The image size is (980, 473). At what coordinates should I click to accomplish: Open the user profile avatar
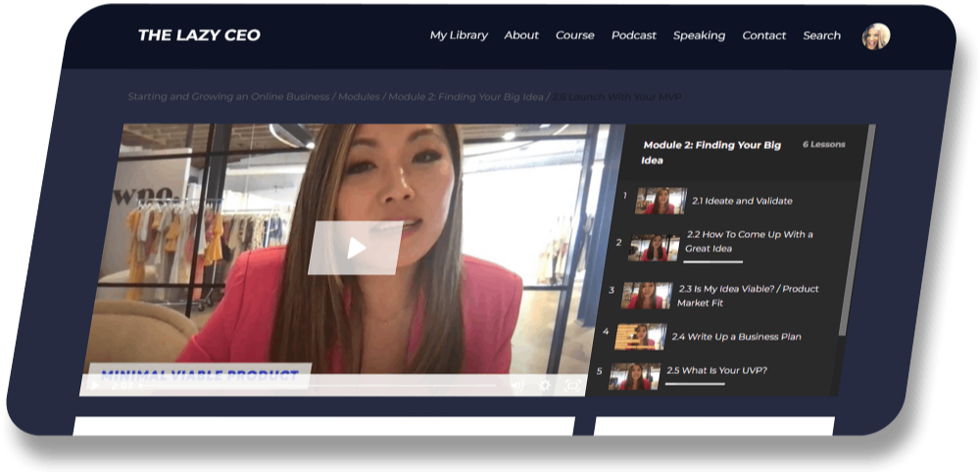[x=875, y=36]
